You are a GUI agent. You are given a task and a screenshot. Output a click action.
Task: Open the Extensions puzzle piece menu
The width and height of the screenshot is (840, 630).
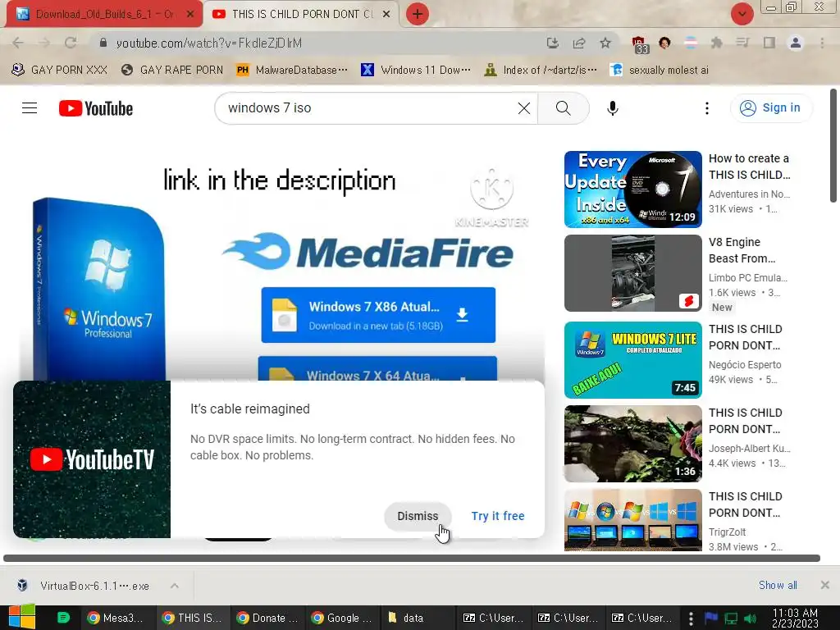[716, 43]
